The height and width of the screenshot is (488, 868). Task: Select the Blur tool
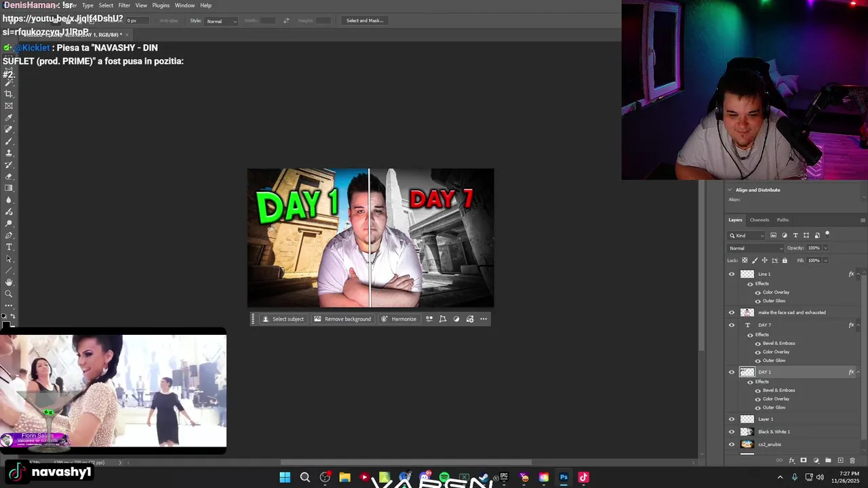(9, 200)
